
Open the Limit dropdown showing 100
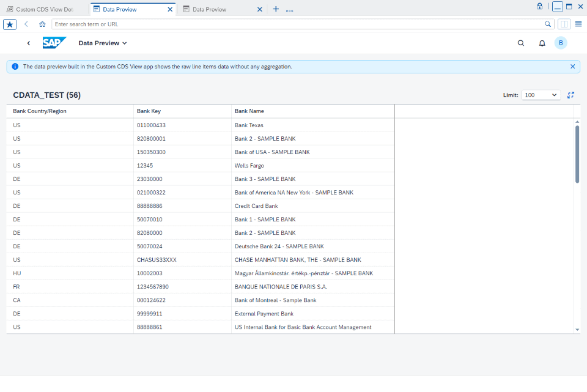click(541, 95)
